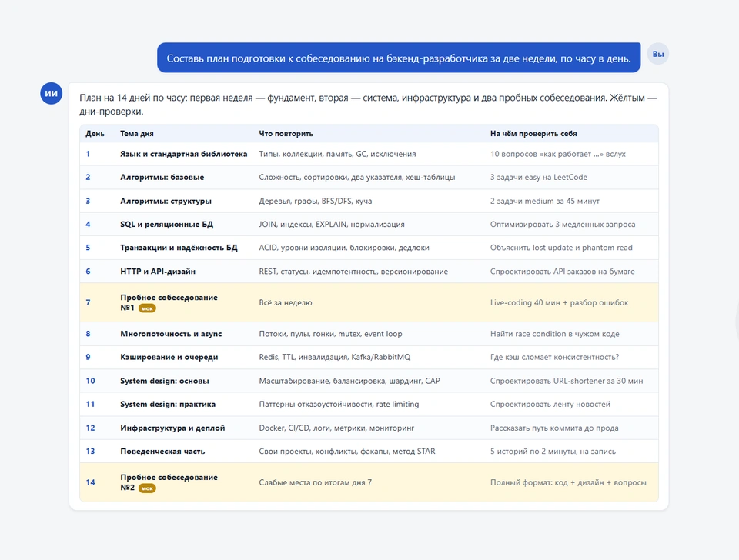Click the мок badge in day 7 row
This screenshot has height=560, width=739.
[x=147, y=308]
